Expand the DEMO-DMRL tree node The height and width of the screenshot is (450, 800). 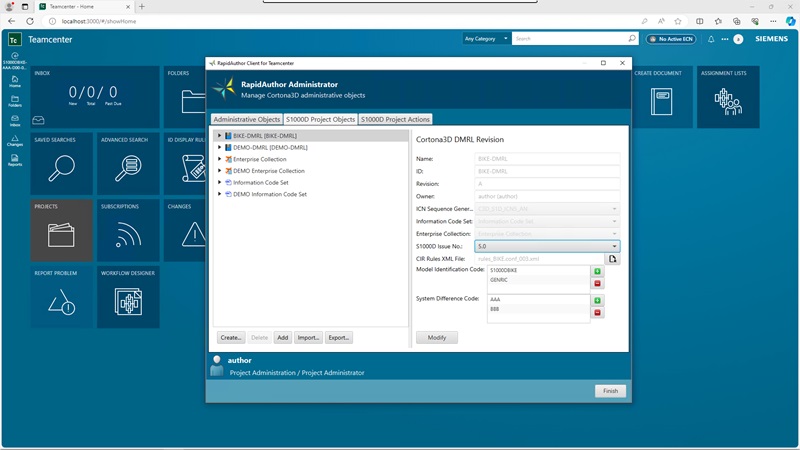(x=219, y=147)
